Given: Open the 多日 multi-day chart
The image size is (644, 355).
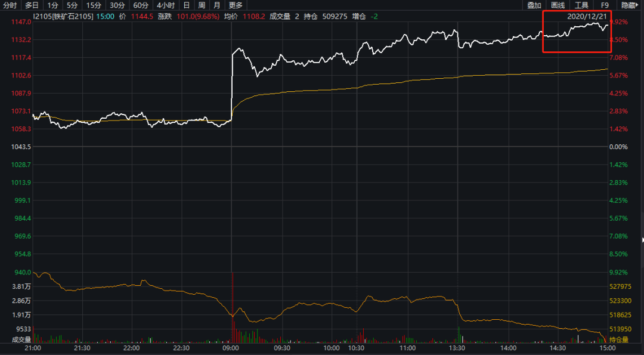Looking at the screenshot, I should click(32, 5).
